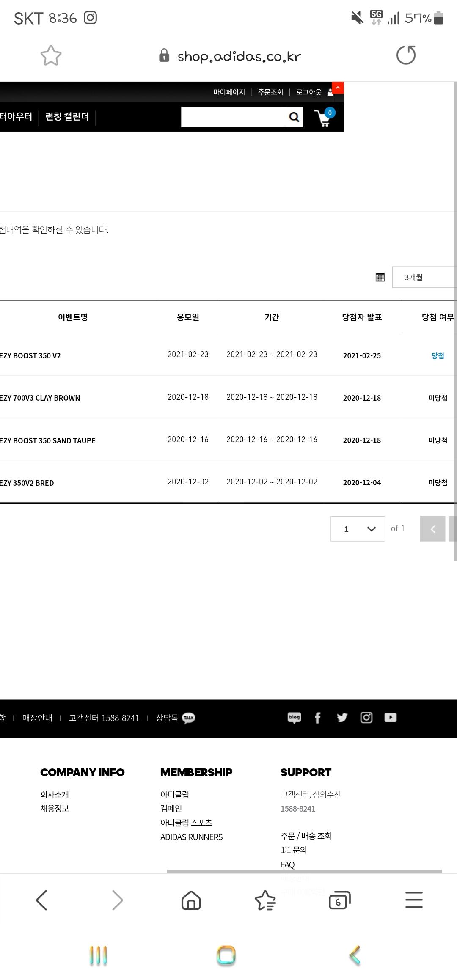Tap the bookmark star in address bar
The width and height of the screenshot is (457, 980).
pos(51,55)
